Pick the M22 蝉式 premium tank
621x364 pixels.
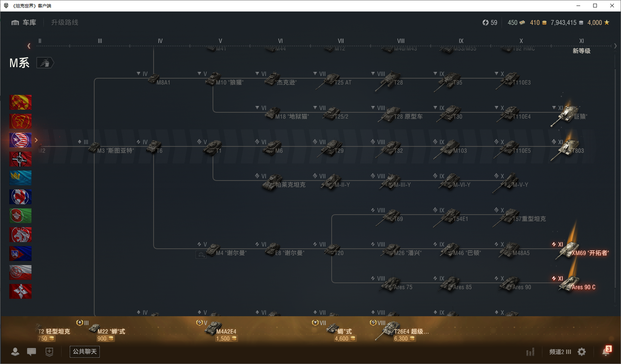pyautogui.click(x=101, y=331)
